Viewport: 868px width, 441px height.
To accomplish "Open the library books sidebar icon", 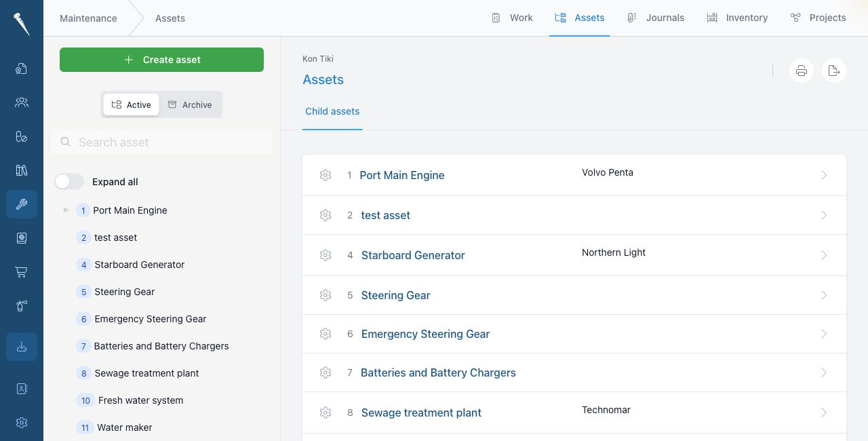I will point(22,170).
